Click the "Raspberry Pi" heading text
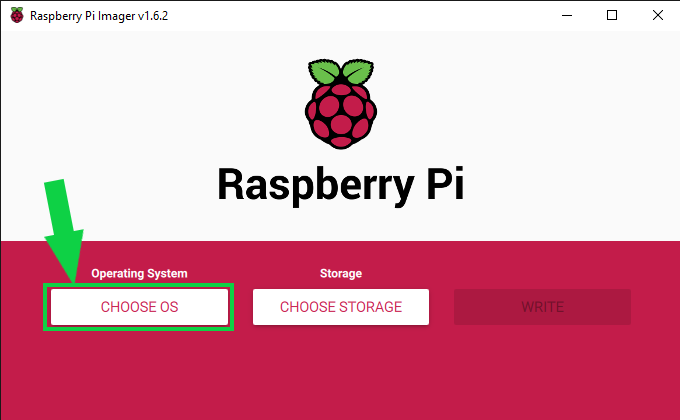This screenshot has width=680, height=420. tap(341, 185)
